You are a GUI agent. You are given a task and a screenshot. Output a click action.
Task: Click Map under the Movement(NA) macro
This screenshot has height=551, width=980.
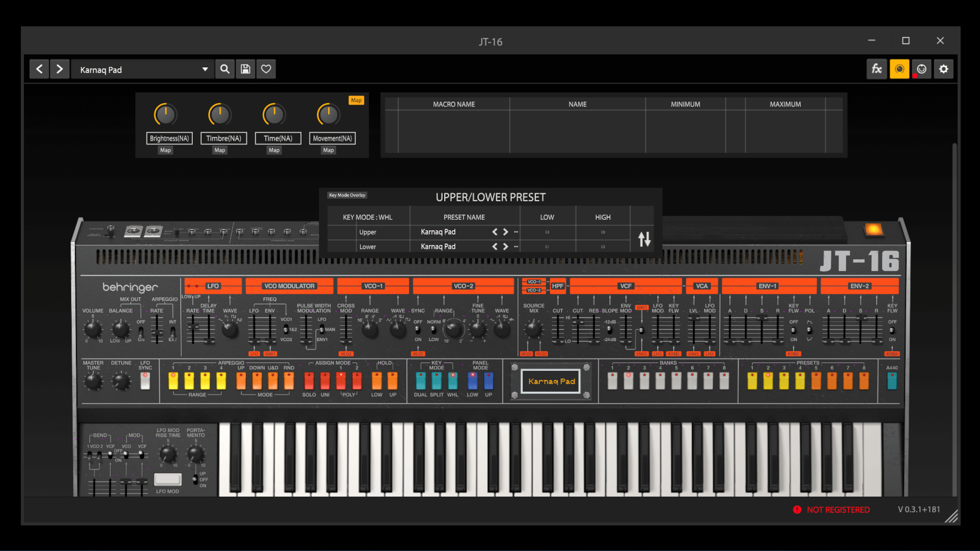click(328, 150)
